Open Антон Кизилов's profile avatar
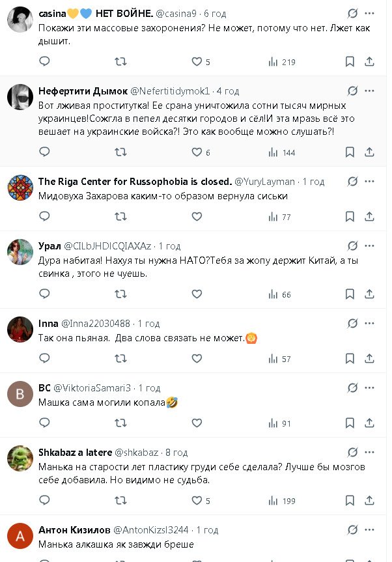 pos(20,536)
